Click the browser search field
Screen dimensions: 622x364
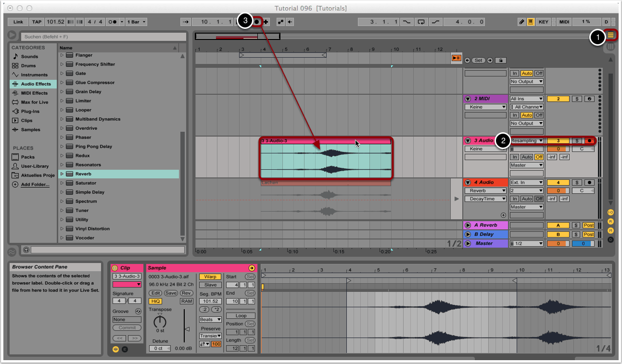(x=103, y=37)
